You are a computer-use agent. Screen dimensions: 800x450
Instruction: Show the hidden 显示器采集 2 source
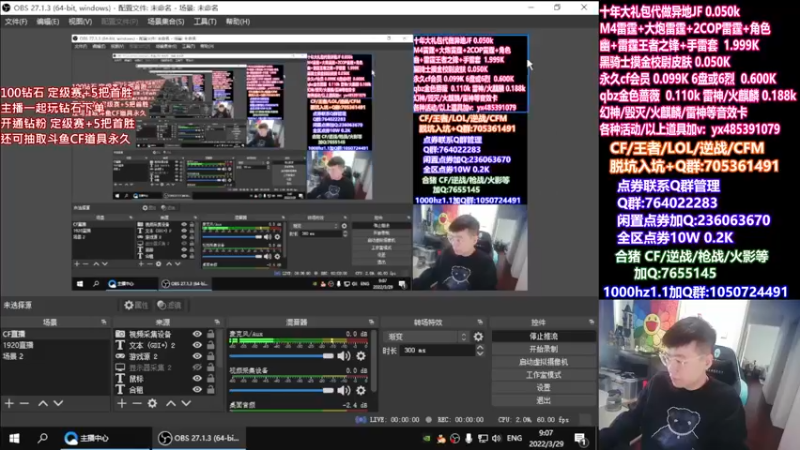click(197, 368)
